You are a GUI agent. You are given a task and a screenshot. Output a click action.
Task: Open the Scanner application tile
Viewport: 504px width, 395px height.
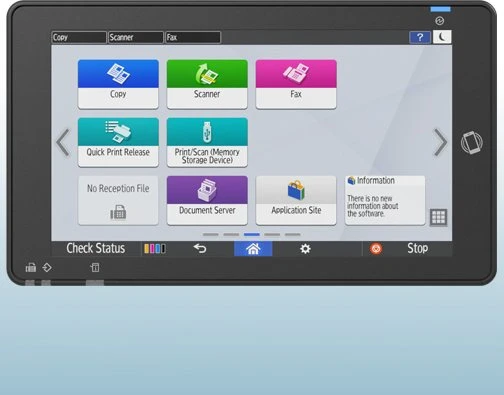[x=207, y=84]
